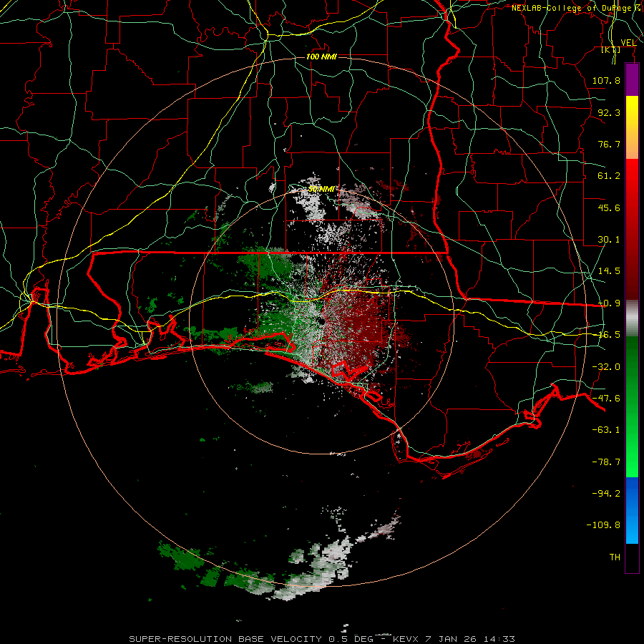Select the -47.6 velocity scale value
644x644 pixels.
point(606,399)
